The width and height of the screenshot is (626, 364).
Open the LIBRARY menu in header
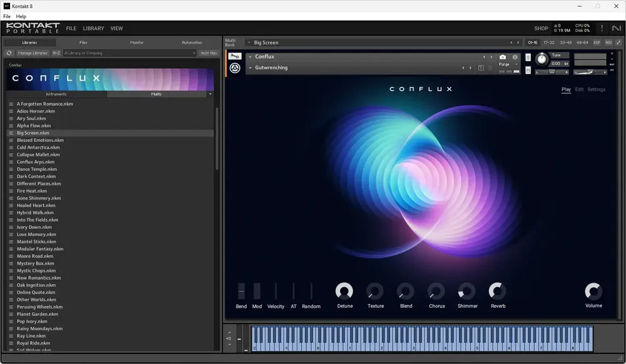pyautogui.click(x=93, y=28)
